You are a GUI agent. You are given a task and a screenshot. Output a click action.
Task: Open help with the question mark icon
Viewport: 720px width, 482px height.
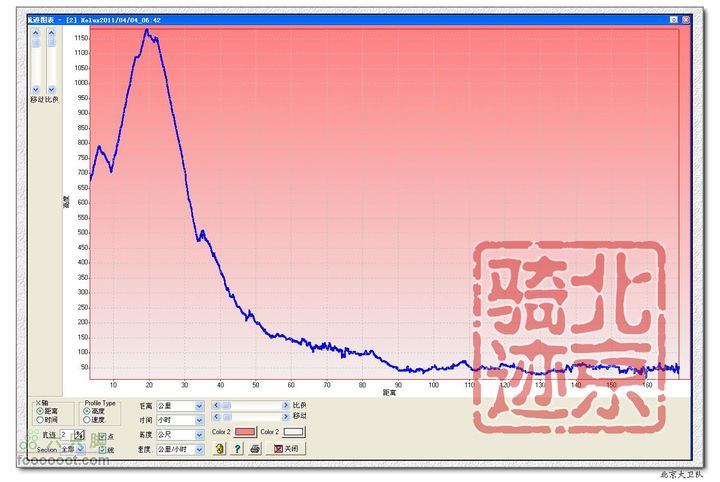pos(237,450)
